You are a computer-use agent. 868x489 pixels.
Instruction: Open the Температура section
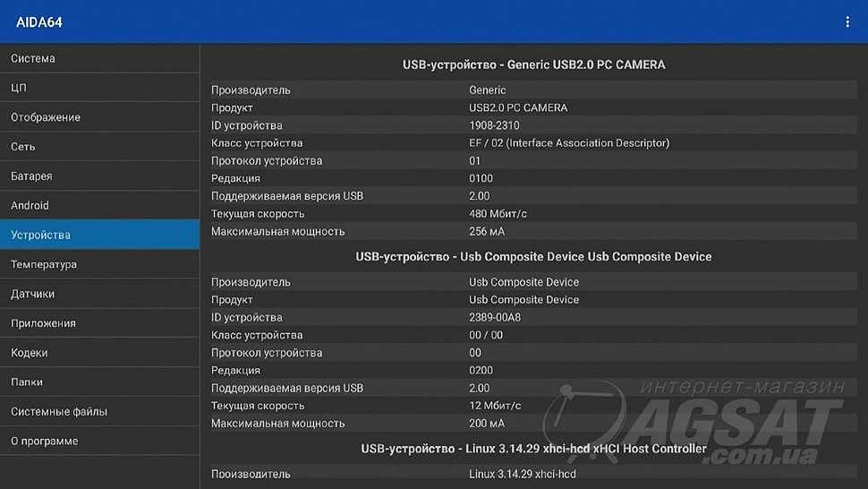pos(99,264)
